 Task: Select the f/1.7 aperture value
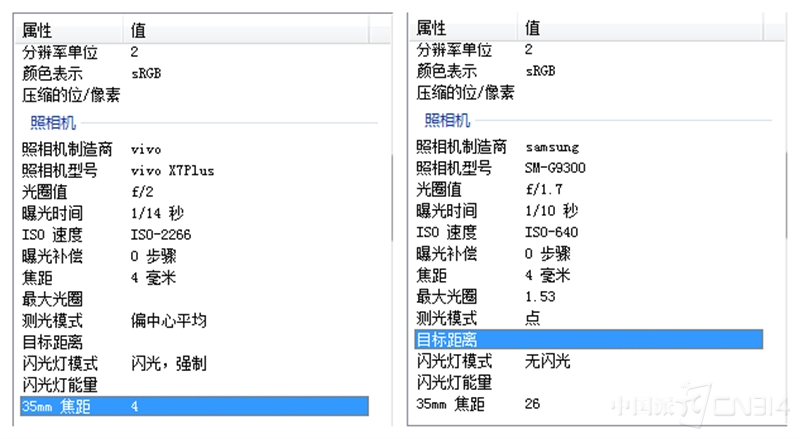click(x=544, y=189)
